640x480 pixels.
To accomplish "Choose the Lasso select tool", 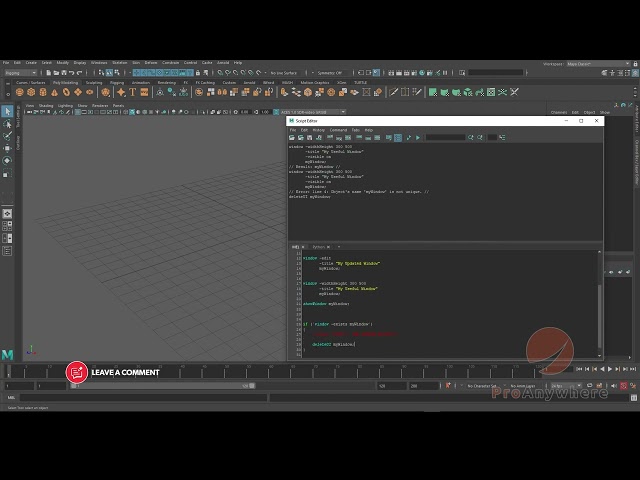I will pos(7,124).
